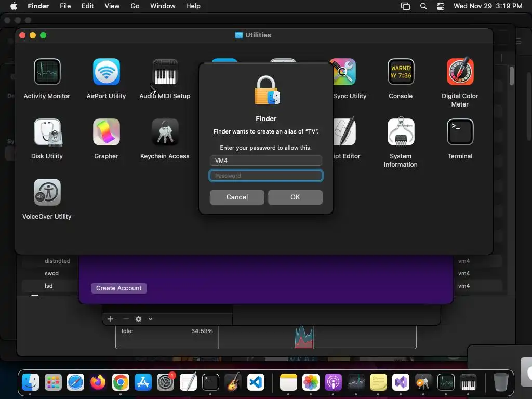Image resolution: width=532 pixels, height=399 pixels.
Task: Click the plus button in background window
Action: point(110,319)
